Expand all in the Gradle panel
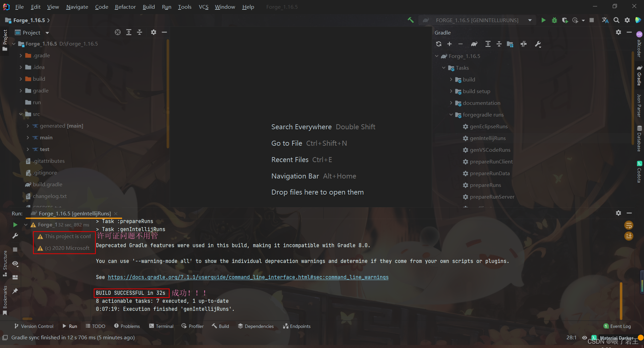The height and width of the screenshot is (348, 644). coord(488,44)
